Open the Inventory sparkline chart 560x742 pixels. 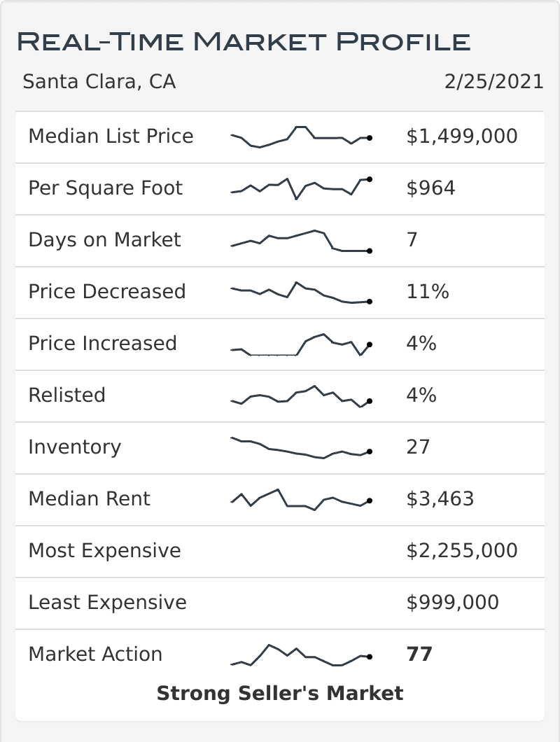300,447
